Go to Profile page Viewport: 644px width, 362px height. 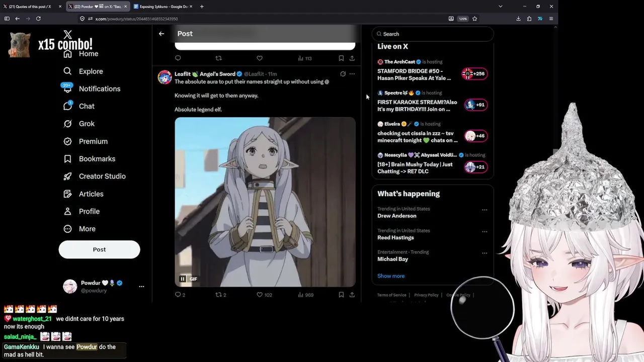(x=82, y=211)
